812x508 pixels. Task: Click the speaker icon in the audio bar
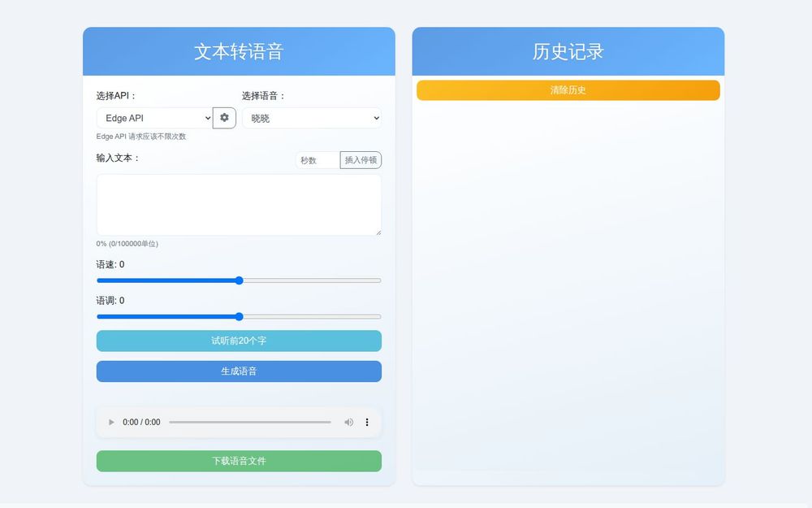(x=349, y=422)
